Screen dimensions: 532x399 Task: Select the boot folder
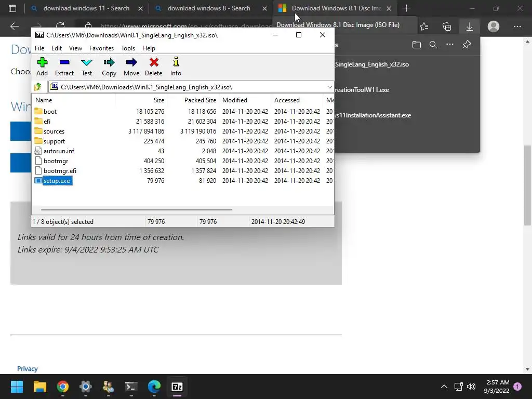tap(50, 112)
